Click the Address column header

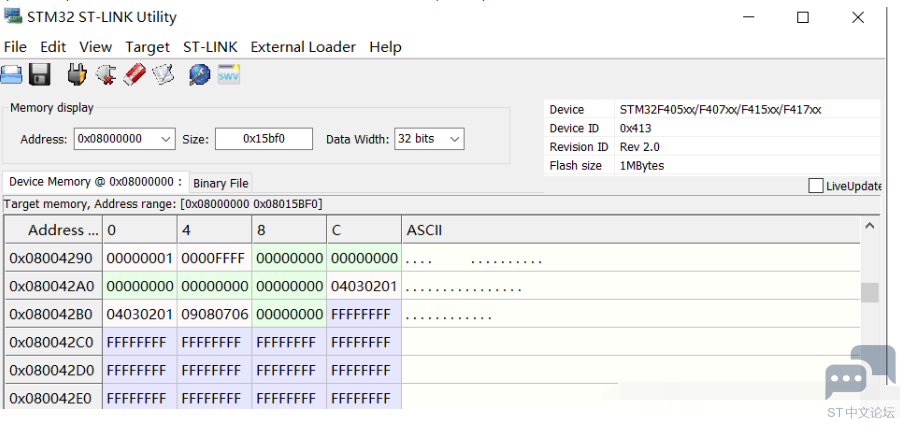point(54,230)
